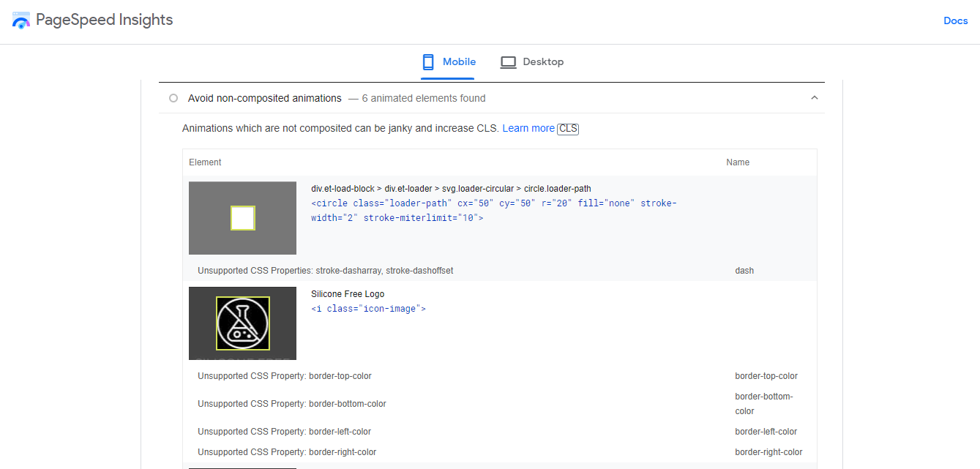This screenshot has width=980, height=469.
Task: Click 'Avoid non-composited animations' audit title
Action: point(265,98)
